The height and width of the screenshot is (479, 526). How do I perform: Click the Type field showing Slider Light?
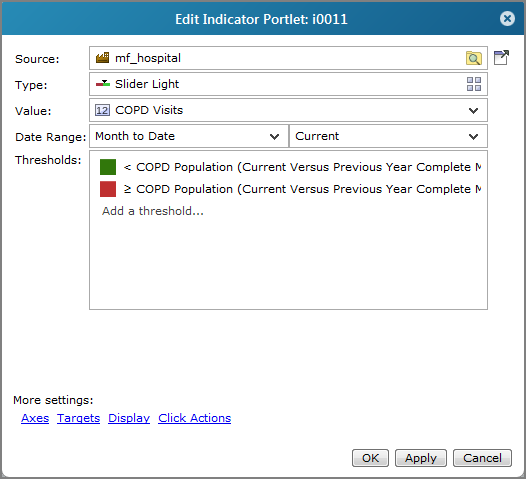pos(288,84)
